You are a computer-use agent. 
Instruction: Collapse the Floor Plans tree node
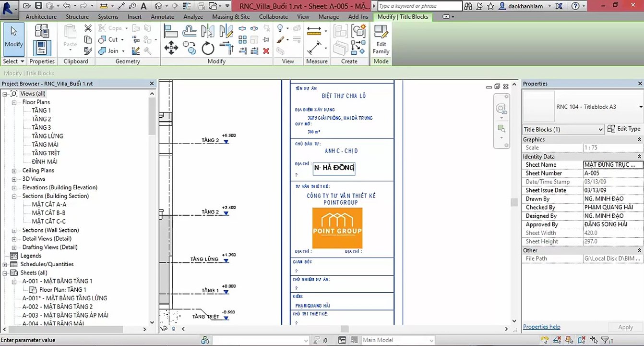(14, 102)
